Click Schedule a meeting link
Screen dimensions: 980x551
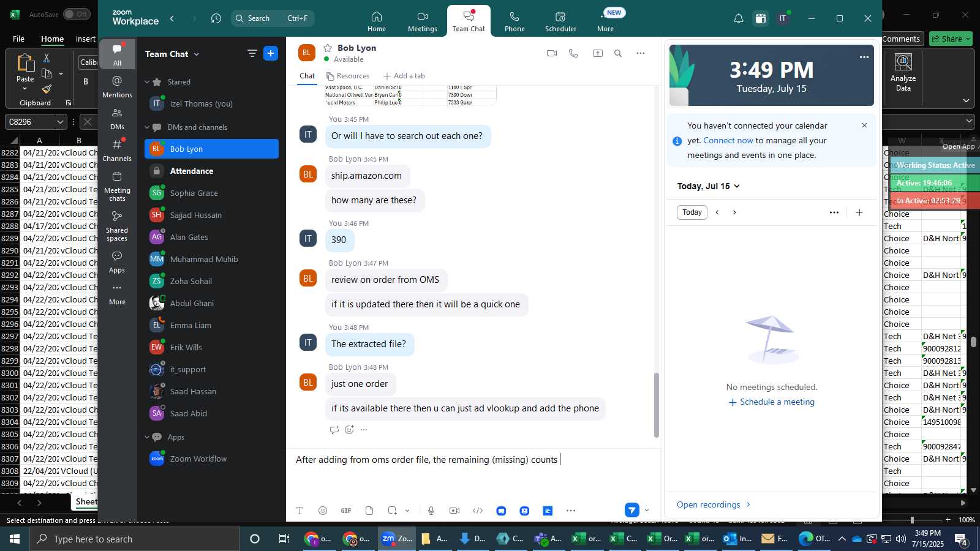click(772, 402)
